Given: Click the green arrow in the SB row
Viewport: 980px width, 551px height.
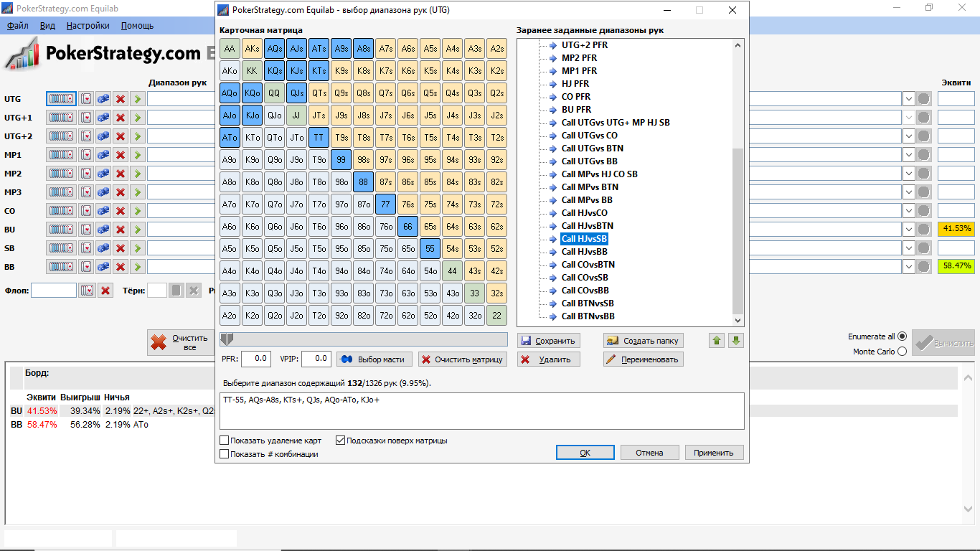Looking at the screenshot, I should pyautogui.click(x=137, y=248).
